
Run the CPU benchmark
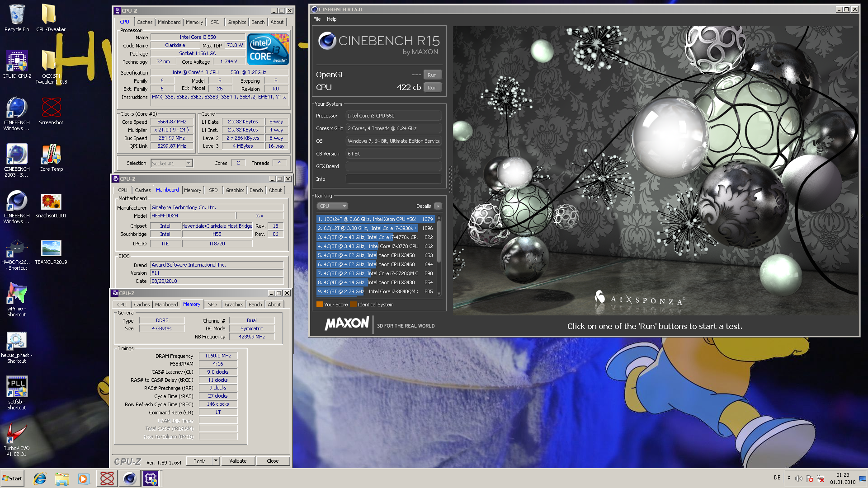(x=432, y=88)
